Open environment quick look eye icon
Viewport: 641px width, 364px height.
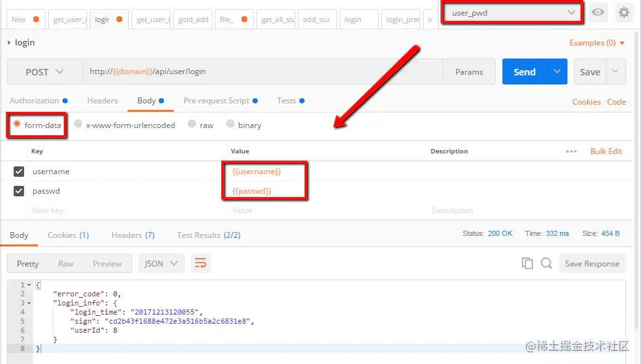pyautogui.click(x=597, y=12)
